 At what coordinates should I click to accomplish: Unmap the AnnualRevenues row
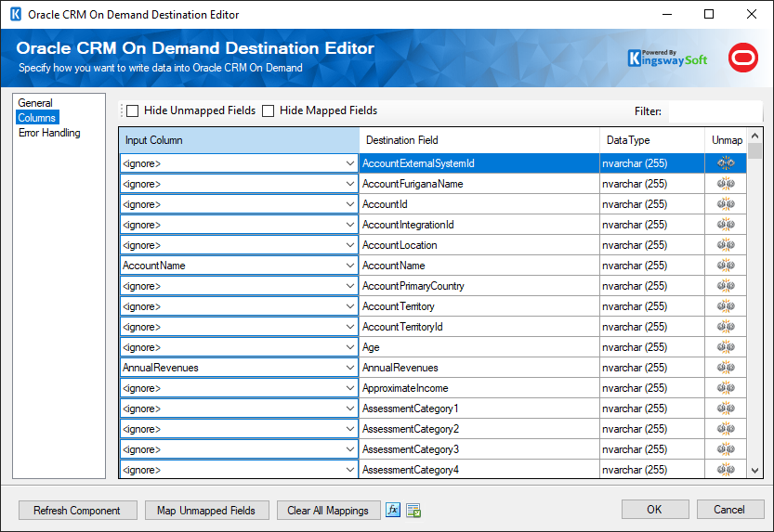726,368
